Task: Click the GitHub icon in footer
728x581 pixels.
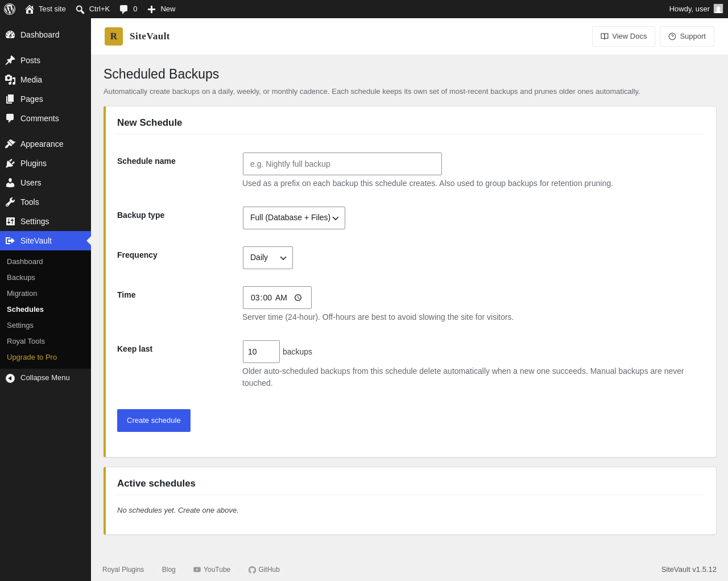Action: [x=252, y=570]
